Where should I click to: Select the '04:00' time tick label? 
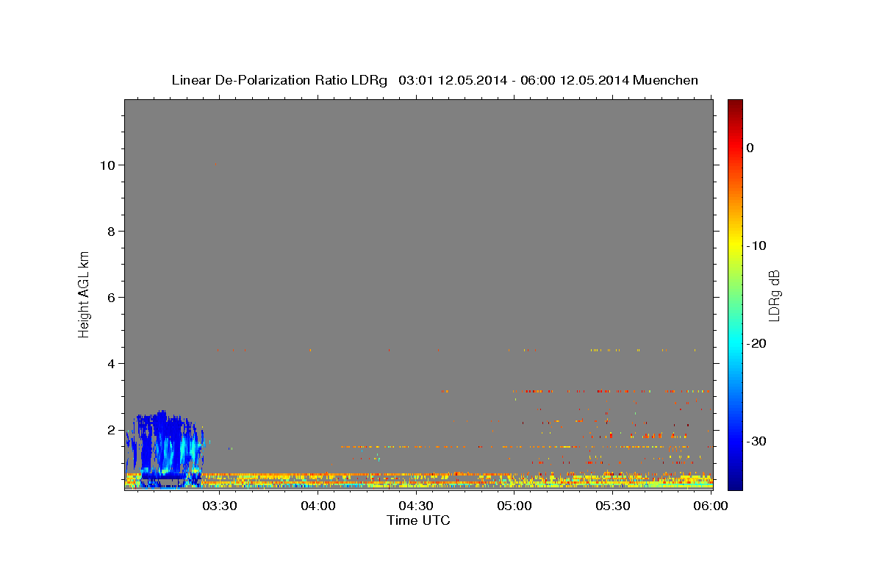coord(318,506)
